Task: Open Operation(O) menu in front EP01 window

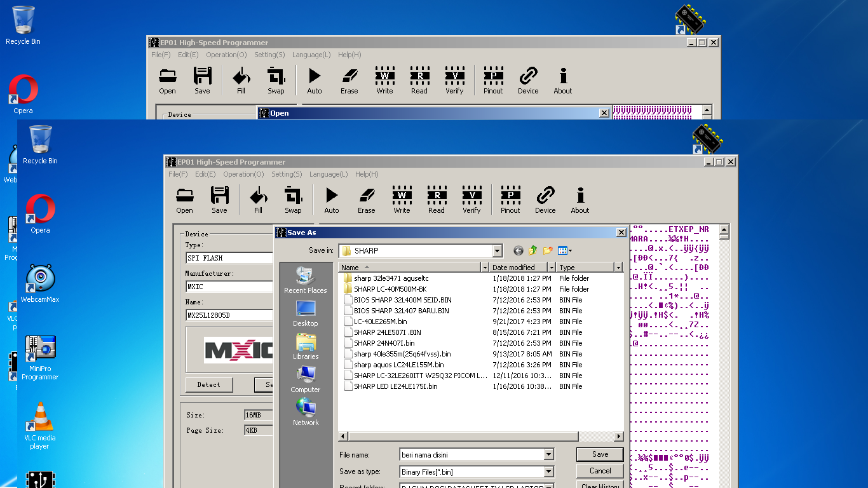Action: pos(243,174)
